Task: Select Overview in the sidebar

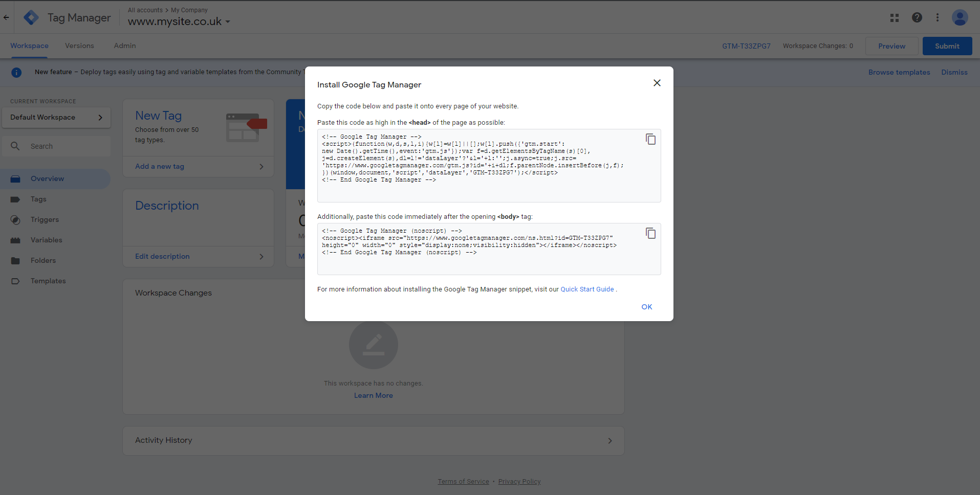Action: pos(55,179)
